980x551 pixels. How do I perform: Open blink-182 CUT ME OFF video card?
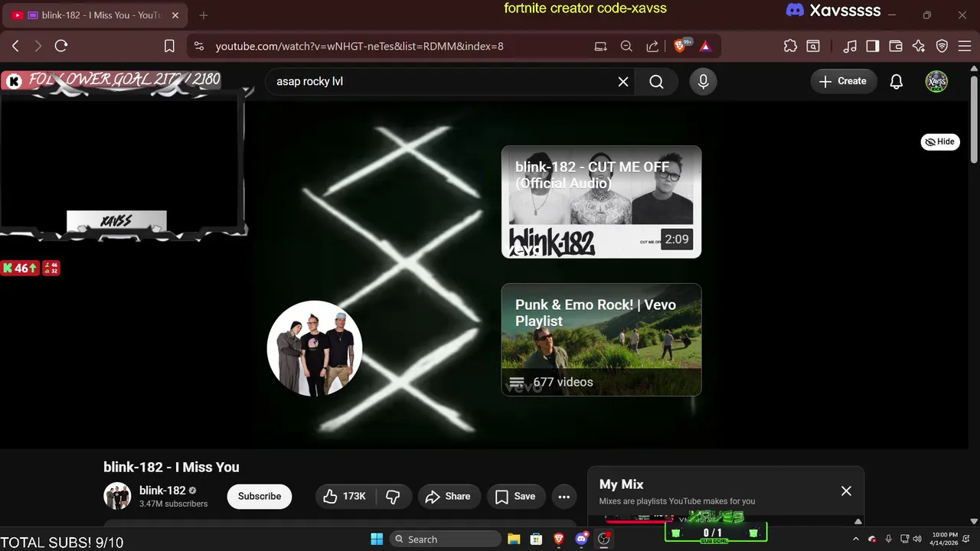[601, 202]
